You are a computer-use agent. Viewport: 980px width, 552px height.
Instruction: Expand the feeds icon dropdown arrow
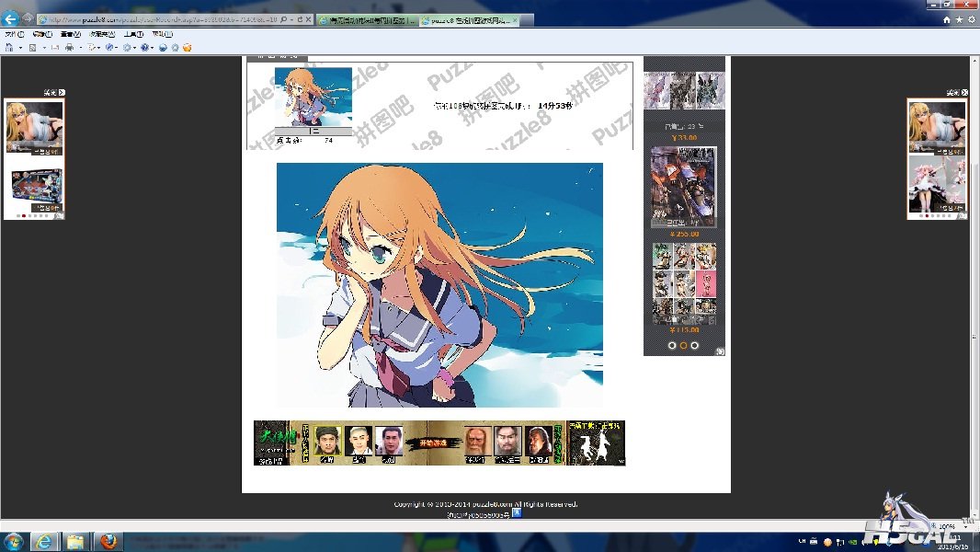click(x=44, y=48)
